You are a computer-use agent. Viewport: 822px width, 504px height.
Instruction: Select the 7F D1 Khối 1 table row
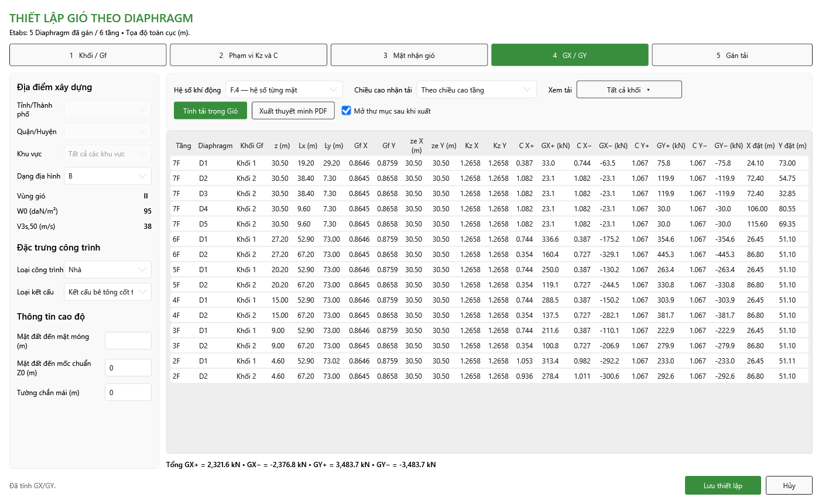pos(489,163)
